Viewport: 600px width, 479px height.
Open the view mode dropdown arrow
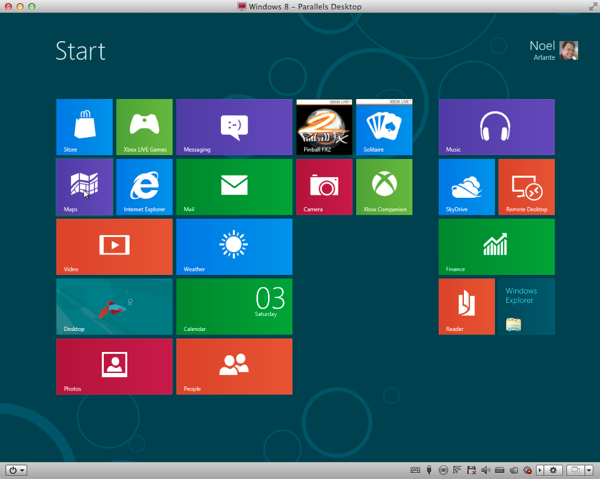589,470
